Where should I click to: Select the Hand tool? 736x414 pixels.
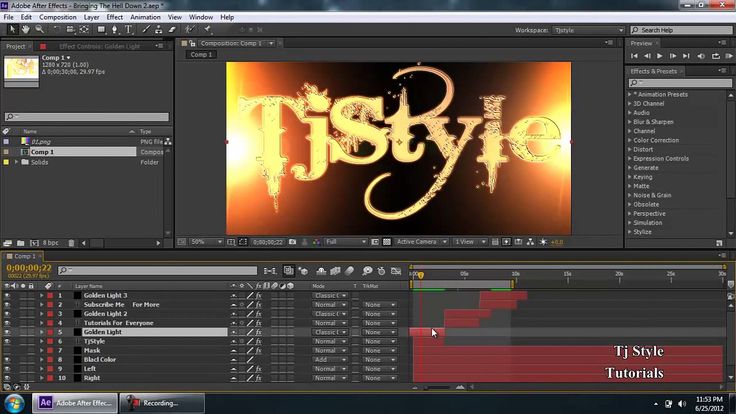click(25, 30)
